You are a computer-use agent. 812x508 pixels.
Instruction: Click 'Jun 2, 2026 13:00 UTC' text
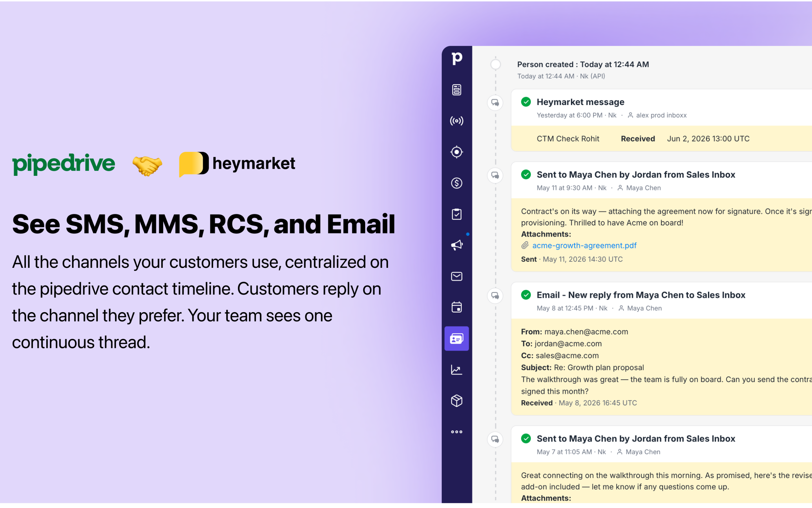point(708,139)
